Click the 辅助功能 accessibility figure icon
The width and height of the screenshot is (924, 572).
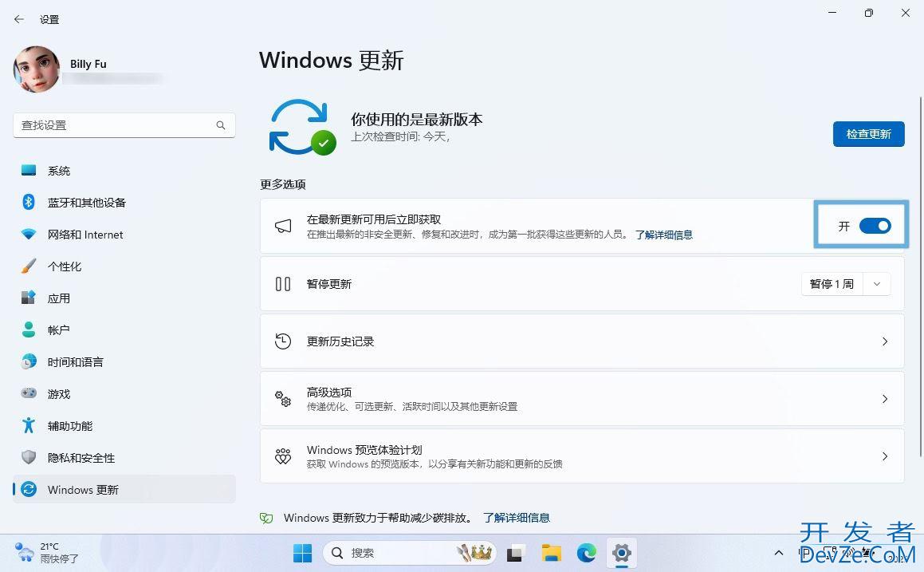pos(28,425)
